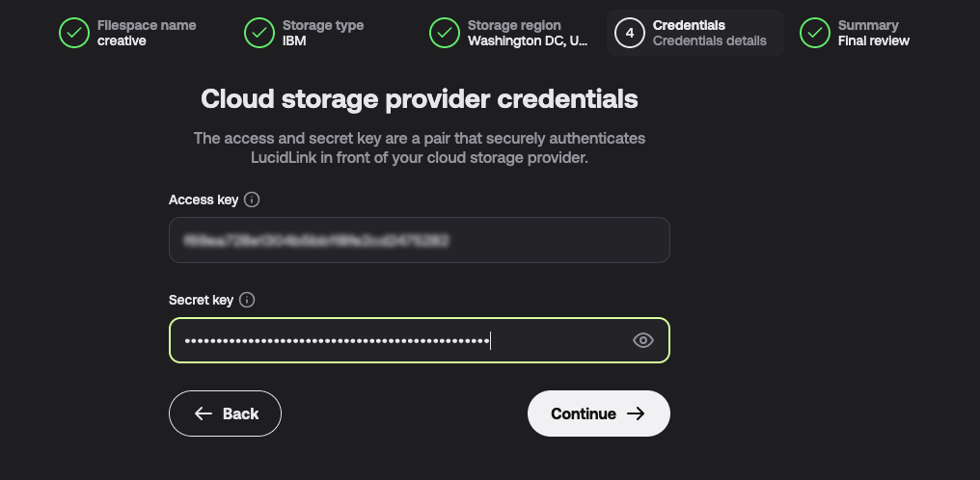The image size is (980, 480).
Task: Click the right arrow inside Continue
Action: (x=636, y=413)
